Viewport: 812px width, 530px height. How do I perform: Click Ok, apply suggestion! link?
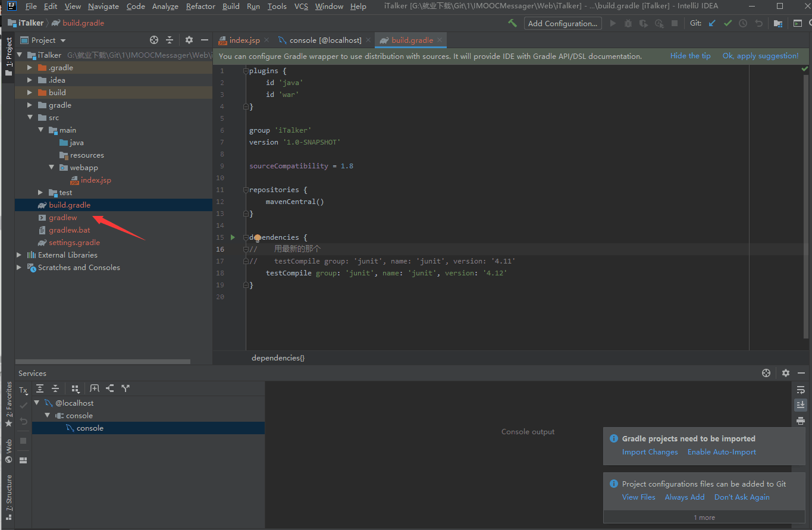click(x=760, y=55)
